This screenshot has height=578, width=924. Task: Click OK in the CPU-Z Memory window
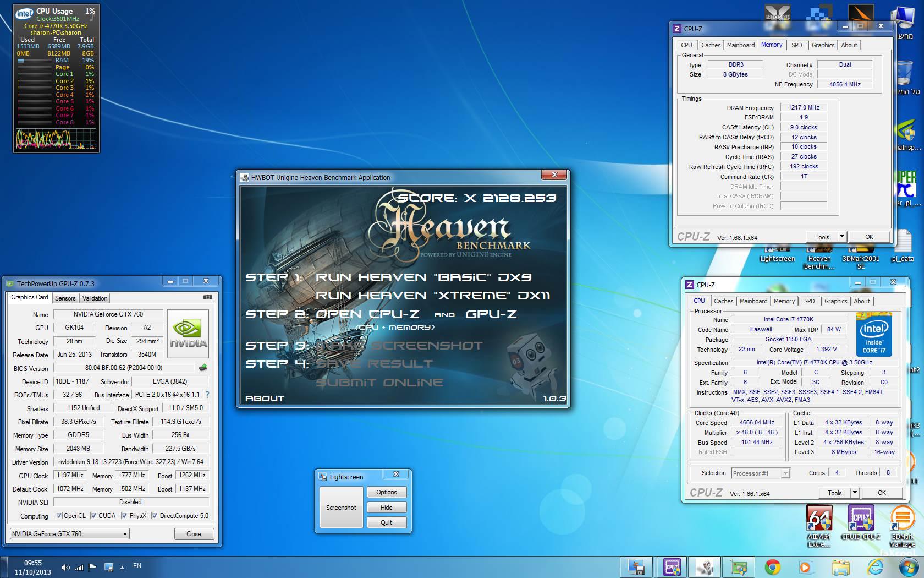click(869, 237)
